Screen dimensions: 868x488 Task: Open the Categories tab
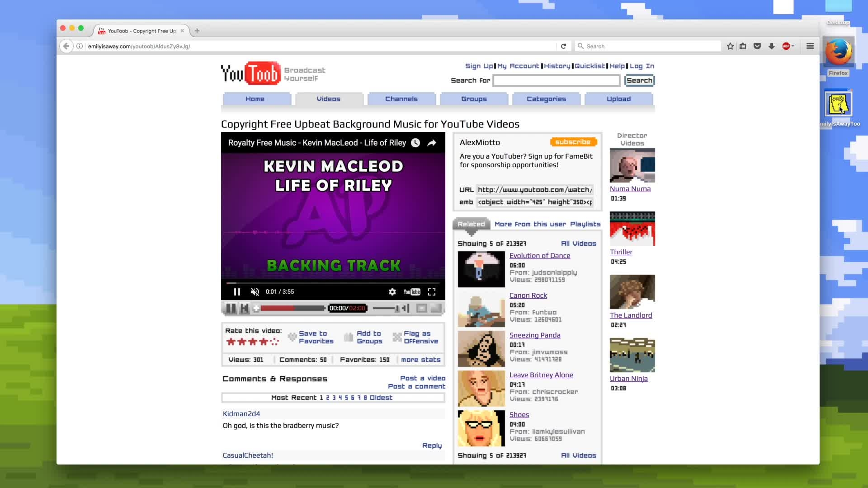click(x=546, y=99)
